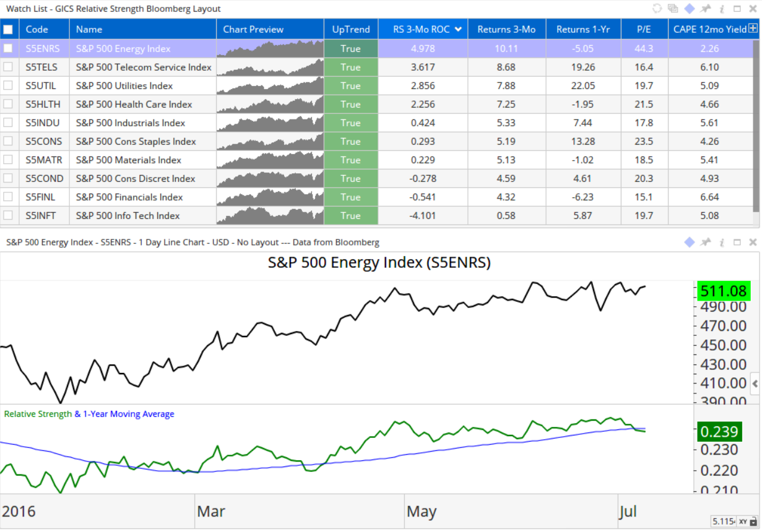Viewport: 762px width, 532px height.
Task: Open RS 3-Mo ROC sort dropdown arrow
Action: pyautogui.click(x=458, y=29)
